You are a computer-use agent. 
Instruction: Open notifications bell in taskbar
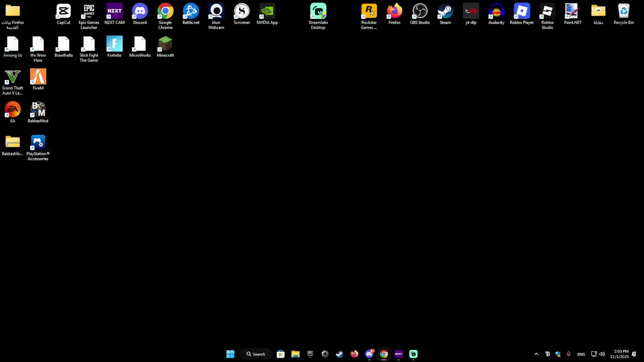pos(634,354)
